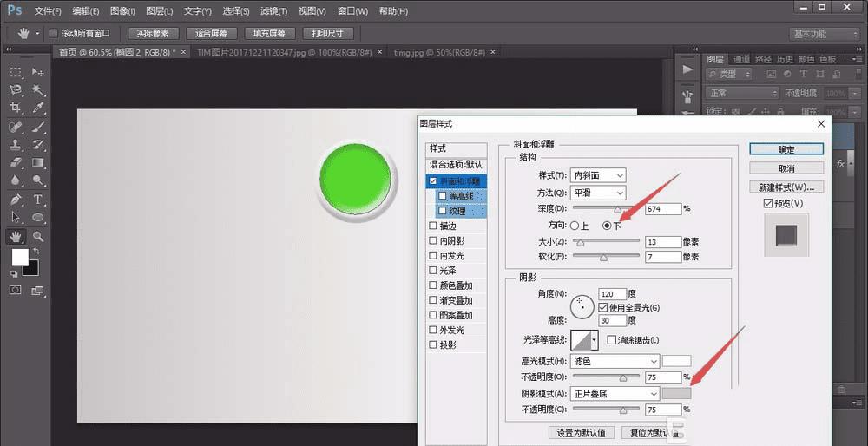This screenshot has height=446, width=868.
Task: Filter layers by type layers icon
Action: pos(803,74)
